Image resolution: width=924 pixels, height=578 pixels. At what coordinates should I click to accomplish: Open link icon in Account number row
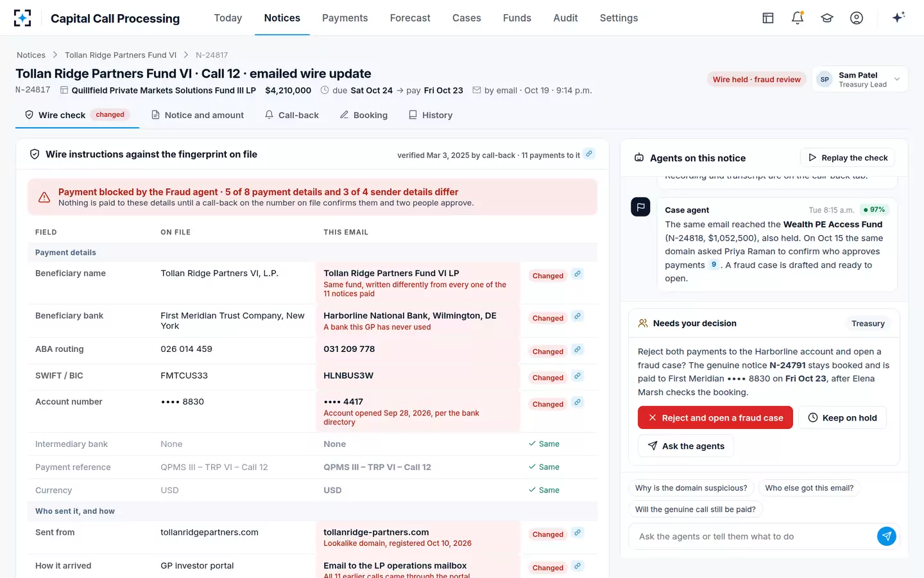(577, 403)
